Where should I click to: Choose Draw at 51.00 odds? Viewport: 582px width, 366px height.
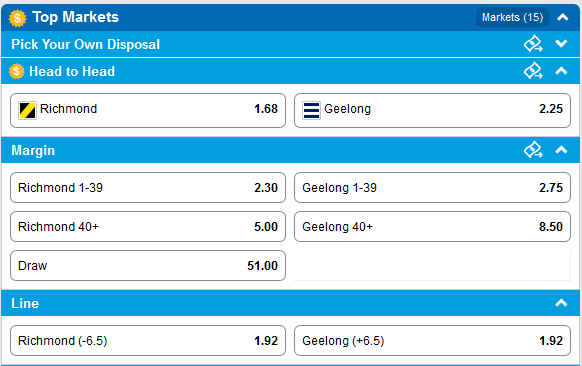148,265
